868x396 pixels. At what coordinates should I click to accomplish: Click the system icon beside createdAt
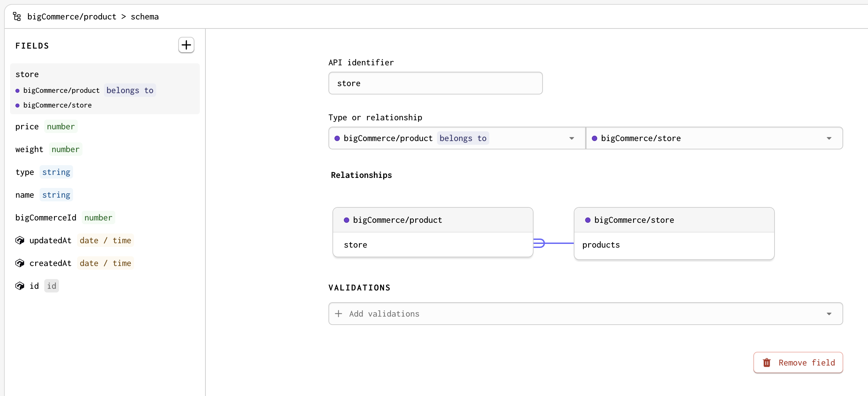(20, 263)
